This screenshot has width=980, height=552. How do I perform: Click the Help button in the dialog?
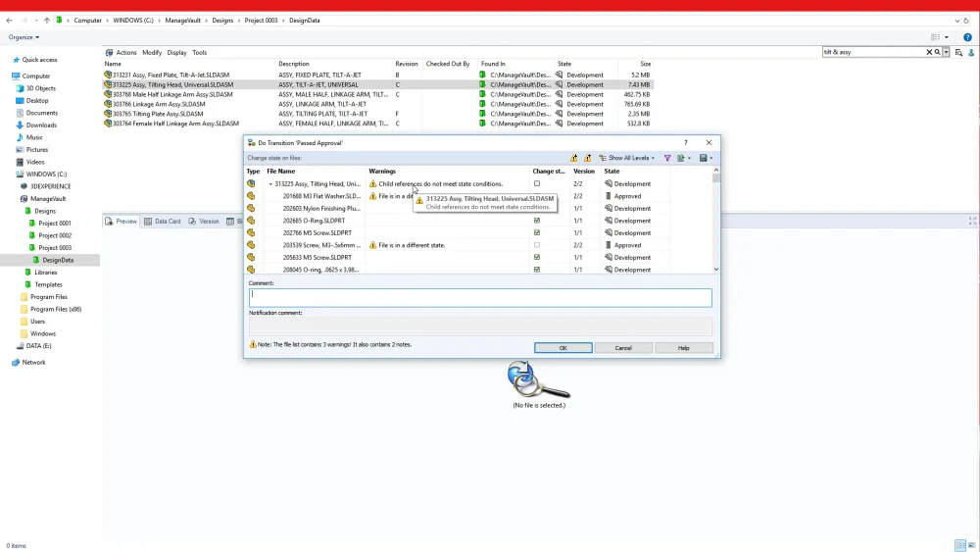coord(684,348)
